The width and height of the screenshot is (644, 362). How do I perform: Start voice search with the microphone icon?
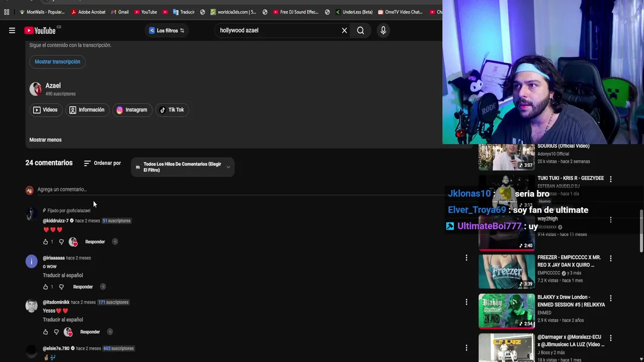point(383,31)
